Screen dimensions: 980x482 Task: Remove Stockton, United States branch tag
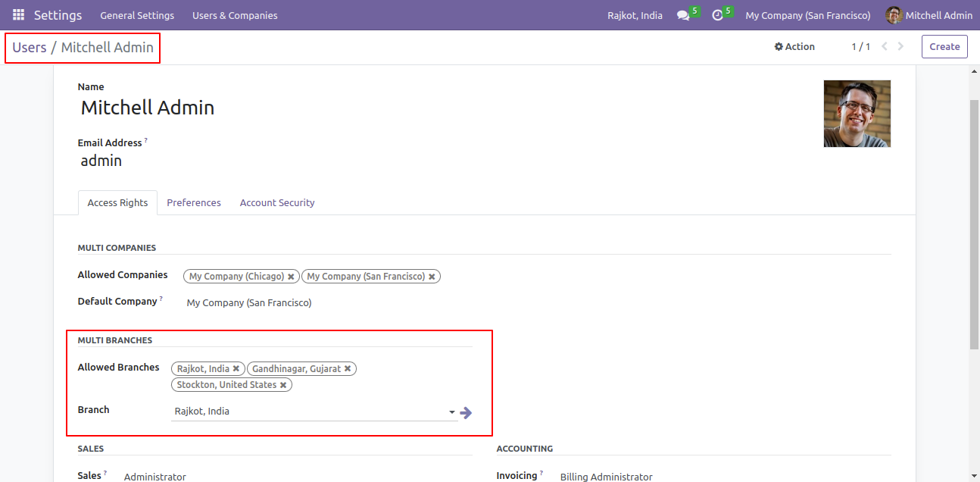[x=283, y=385]
